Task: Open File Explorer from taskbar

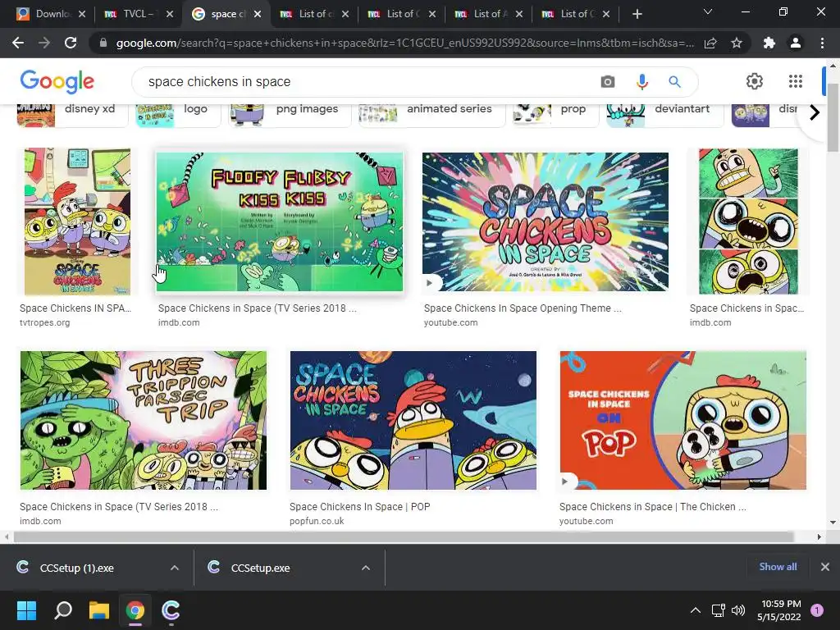Action: click(x=99, y=610)
